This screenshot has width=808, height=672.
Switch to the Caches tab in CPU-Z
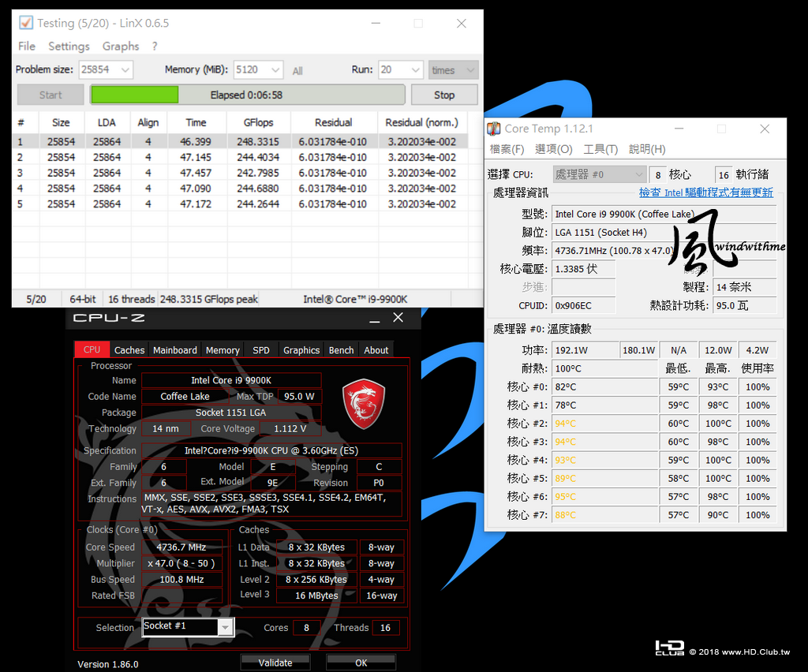(129, 350)
